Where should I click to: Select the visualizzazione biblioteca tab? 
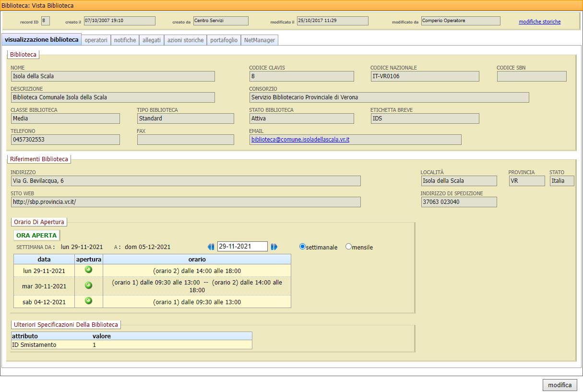[41, 40]
